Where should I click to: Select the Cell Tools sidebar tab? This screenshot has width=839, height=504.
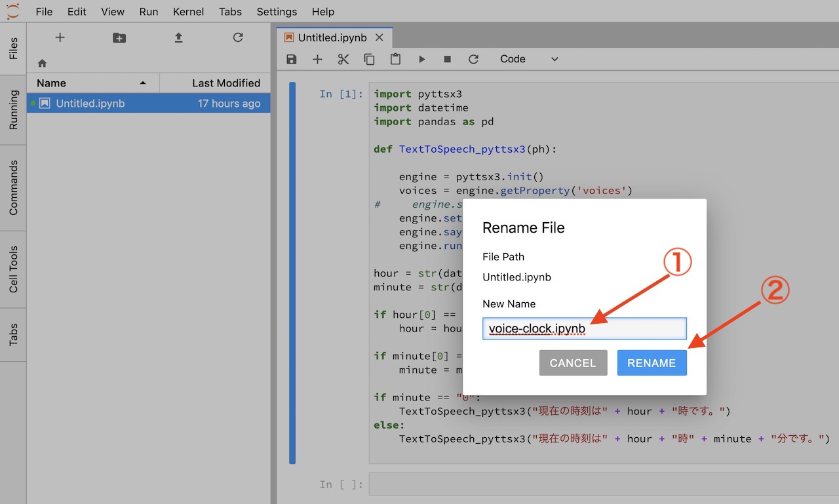pos(13,269)
